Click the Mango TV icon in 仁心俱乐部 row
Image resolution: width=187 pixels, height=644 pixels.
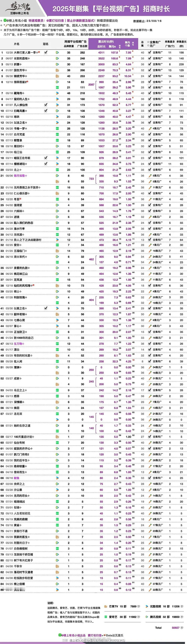(x=57, y=193)
